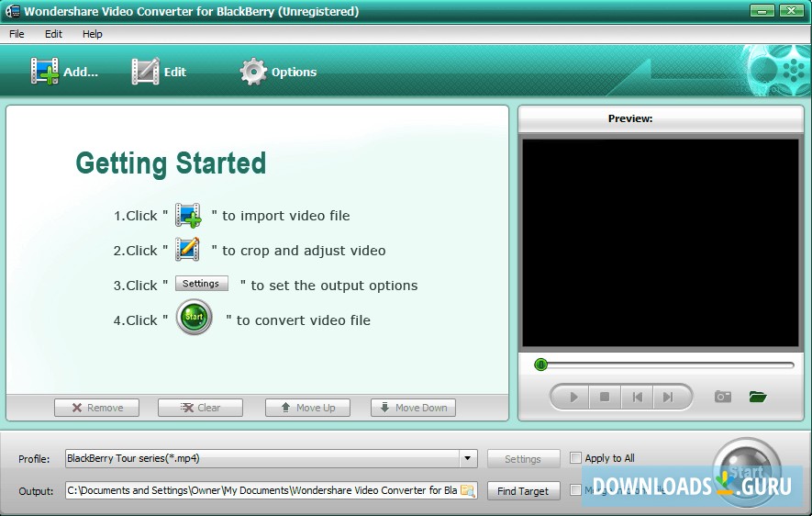Play the preview video
The image size is (812, 516).
coord(573,397)
